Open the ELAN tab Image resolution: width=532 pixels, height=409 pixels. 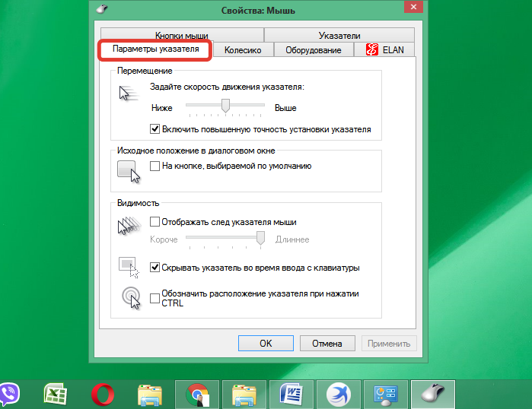[384, 50]
